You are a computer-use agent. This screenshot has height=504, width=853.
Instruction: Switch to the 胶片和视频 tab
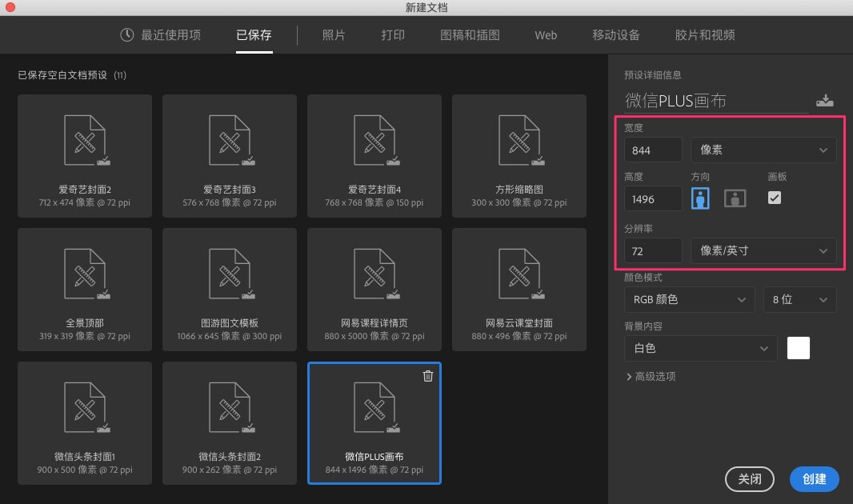coord(705,34)
